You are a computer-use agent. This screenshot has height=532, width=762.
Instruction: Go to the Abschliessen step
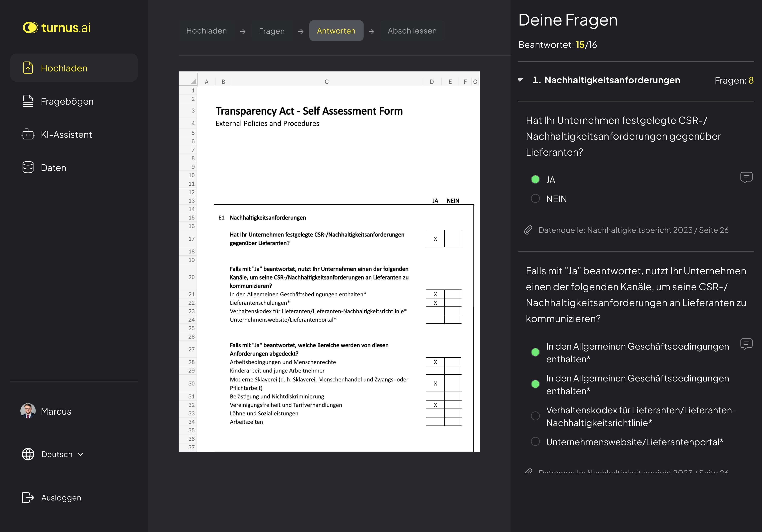tap(412, 31)
